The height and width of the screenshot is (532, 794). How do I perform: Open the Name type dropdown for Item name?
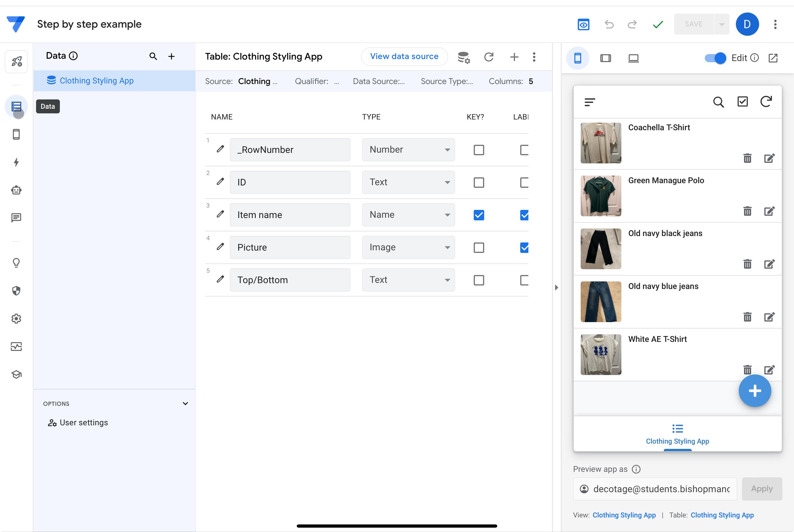point(408,215)
